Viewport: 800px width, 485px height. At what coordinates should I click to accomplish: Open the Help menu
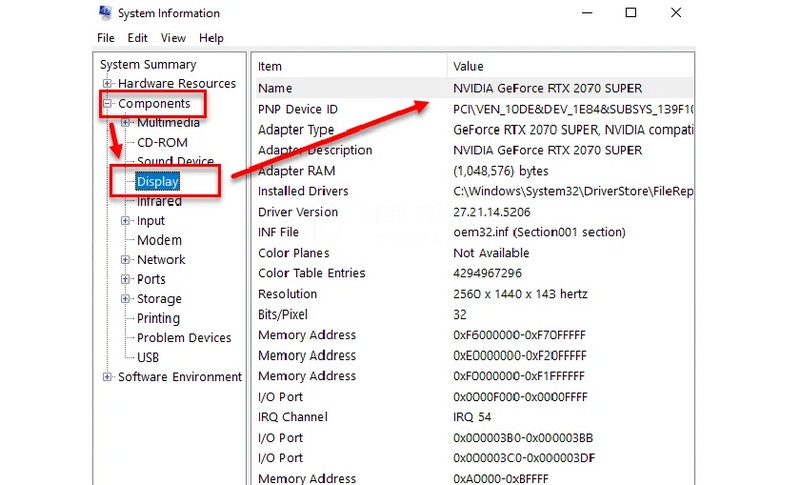(x=211, y=38)
